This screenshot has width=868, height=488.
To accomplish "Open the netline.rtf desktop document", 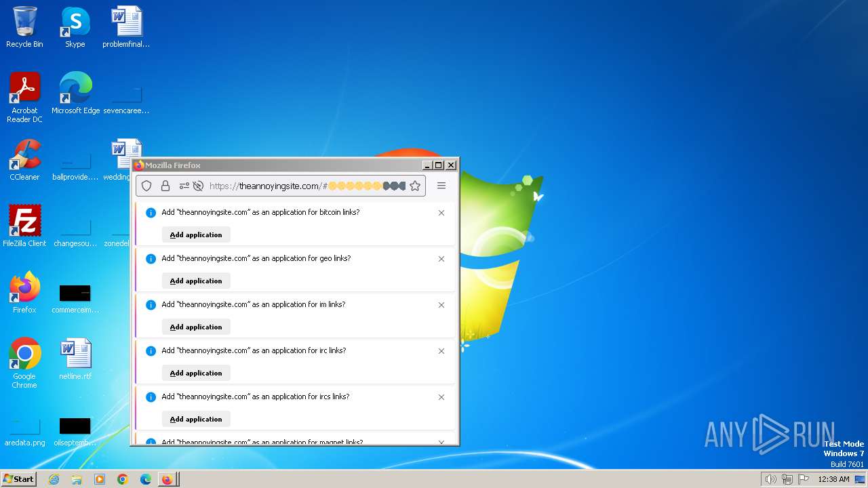I will pos(75,360).
